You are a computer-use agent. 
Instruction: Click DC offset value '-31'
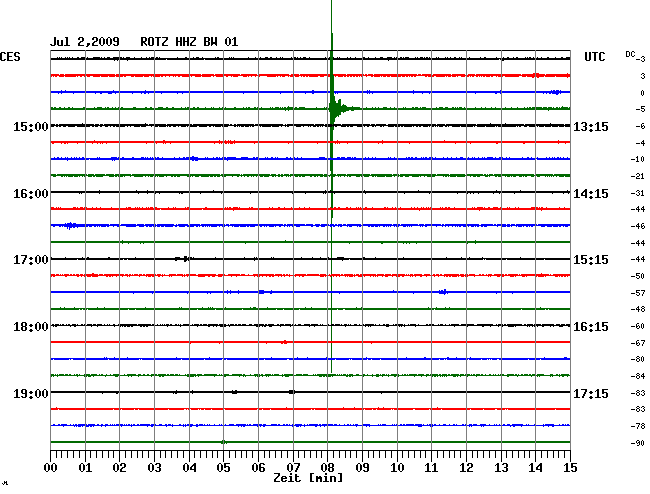point(638,193)
